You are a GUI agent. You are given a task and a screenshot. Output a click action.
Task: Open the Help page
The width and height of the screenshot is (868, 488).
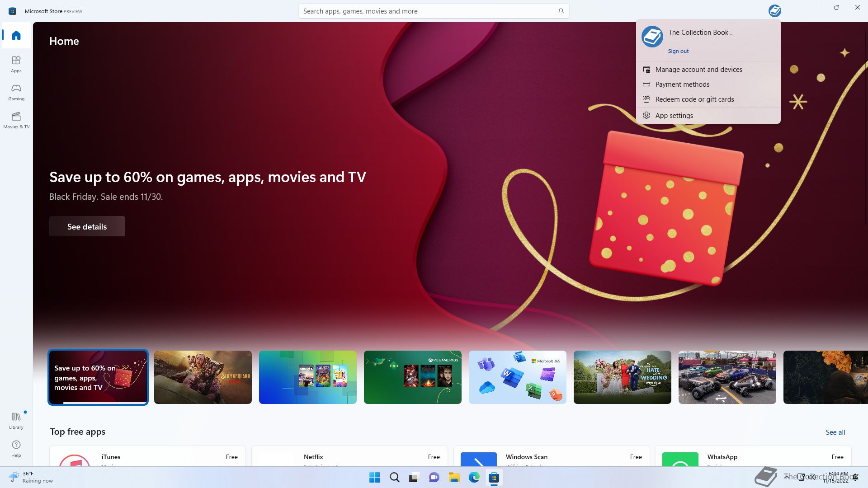click(x=16, y=449)
